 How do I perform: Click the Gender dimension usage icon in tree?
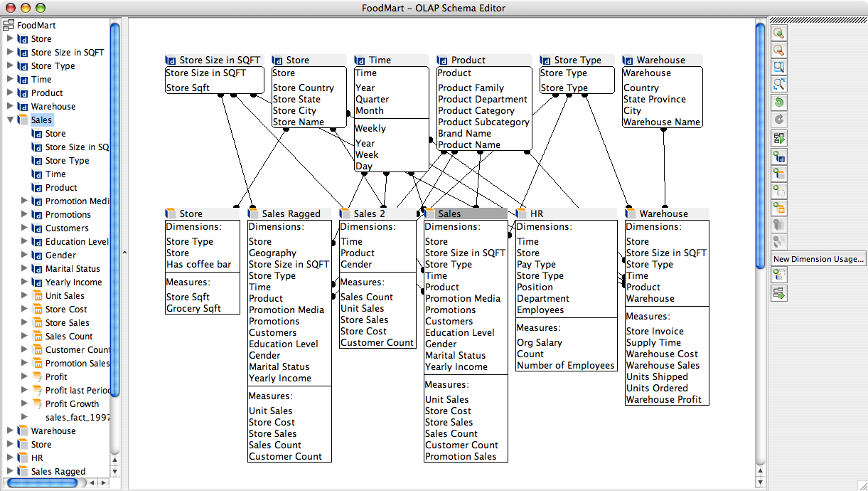37,255
